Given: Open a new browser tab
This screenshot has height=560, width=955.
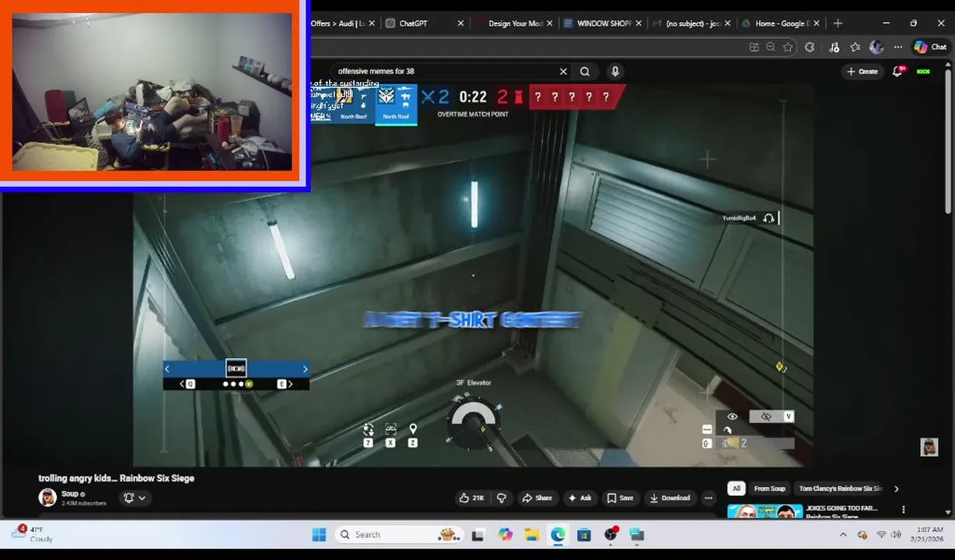Looking at the screenshot, I should (838, 23).
